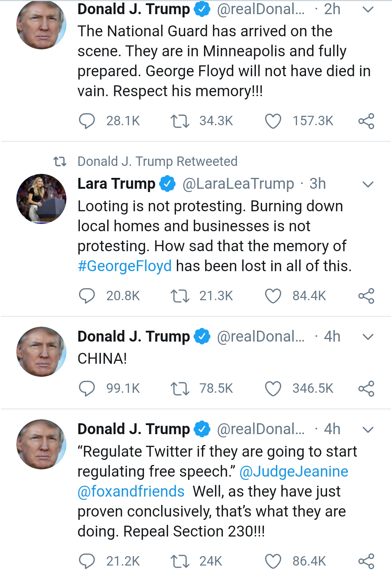
Task: Like the National Guard tweet
Action: coord(273,121)
